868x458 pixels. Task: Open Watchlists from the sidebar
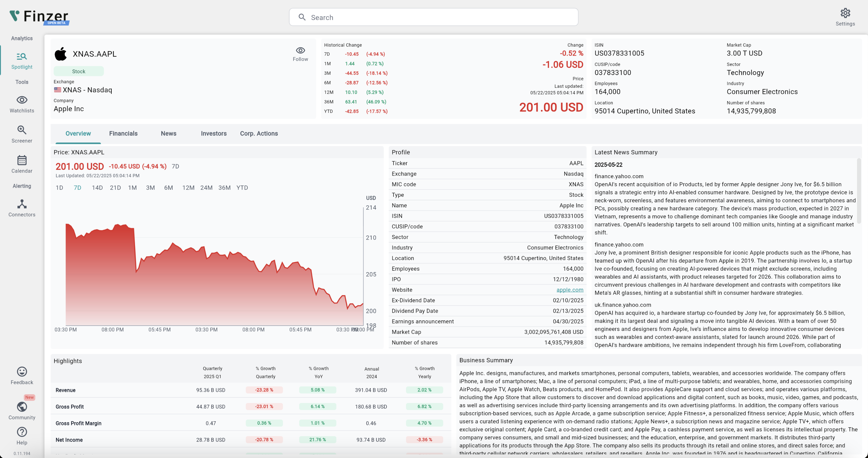click(x=22, y=100)
